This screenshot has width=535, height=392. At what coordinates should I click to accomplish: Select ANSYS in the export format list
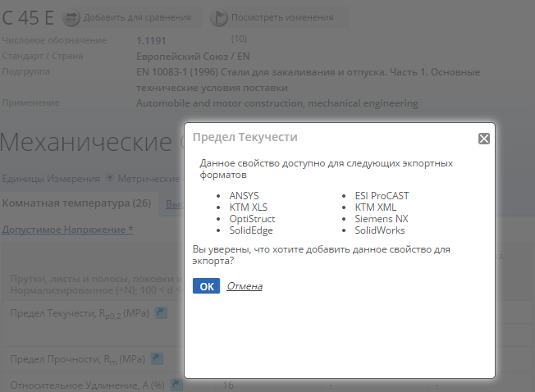(x=244, y=196)
